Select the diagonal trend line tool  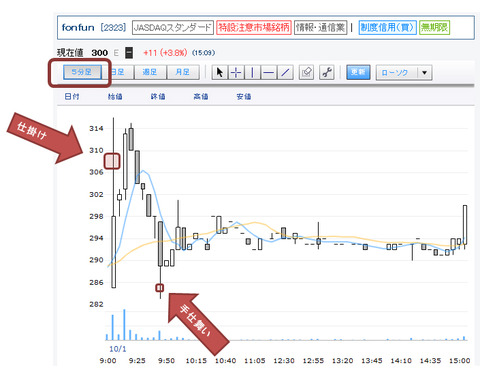coord(285,72)
